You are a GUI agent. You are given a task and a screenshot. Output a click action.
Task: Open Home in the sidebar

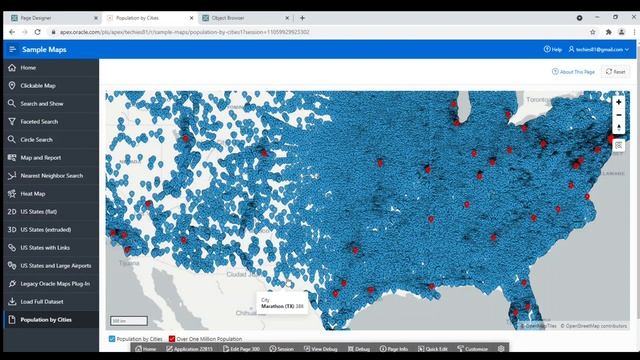point(51,68)
